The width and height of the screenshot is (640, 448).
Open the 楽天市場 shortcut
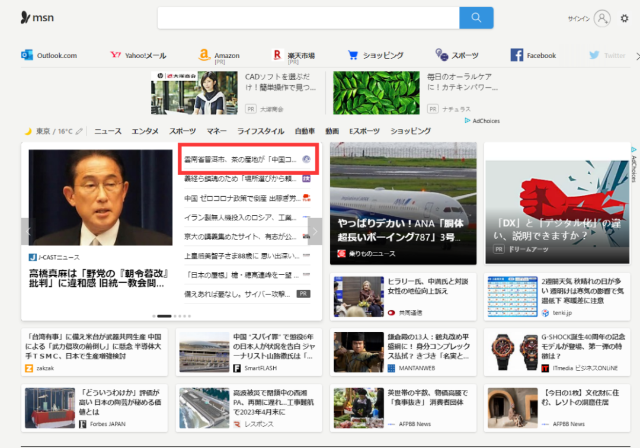294,55
